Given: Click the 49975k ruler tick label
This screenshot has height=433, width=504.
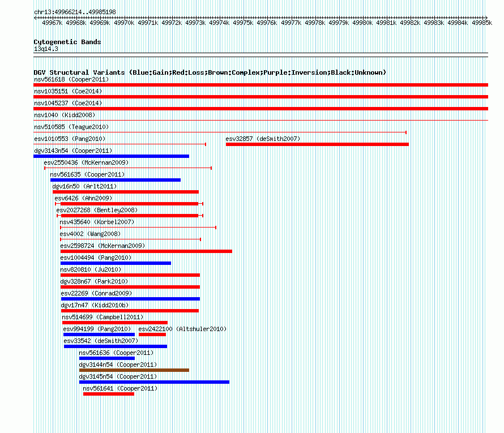Looking at the screenshot, I should [243, 23].
